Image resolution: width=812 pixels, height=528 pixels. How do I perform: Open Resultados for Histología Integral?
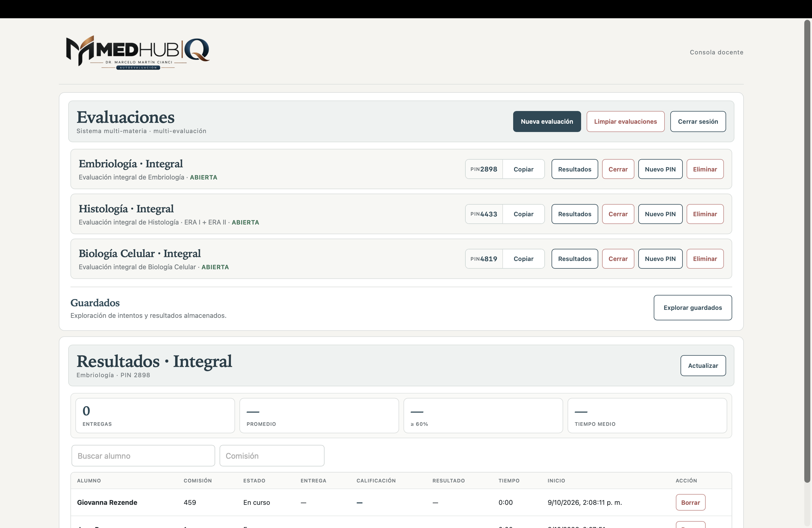(574, 214)
